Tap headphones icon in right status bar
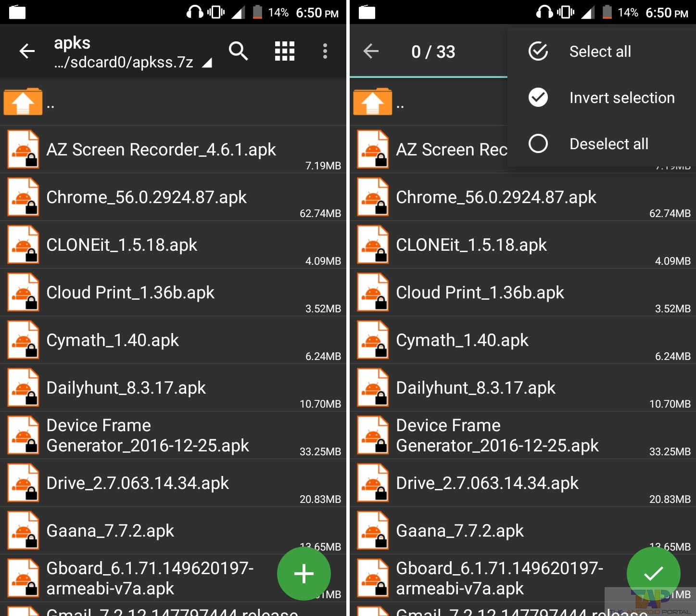 click(544, 12)
